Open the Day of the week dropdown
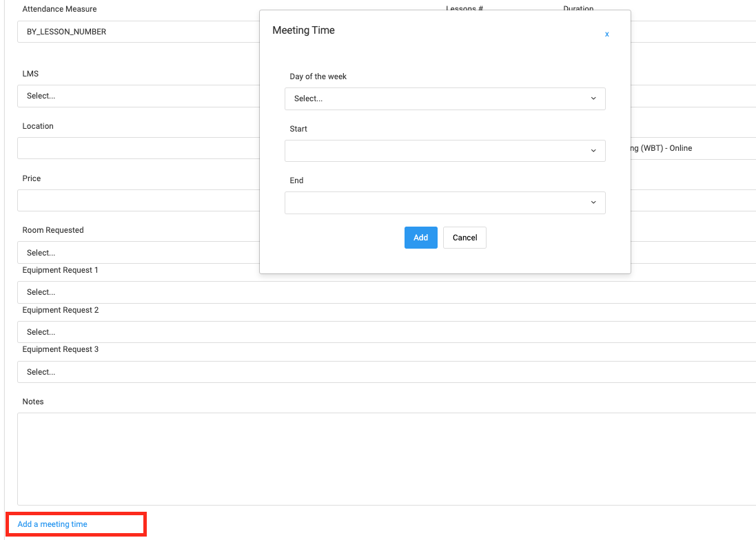This screenshot has height=540, width=756. (445, 98)
